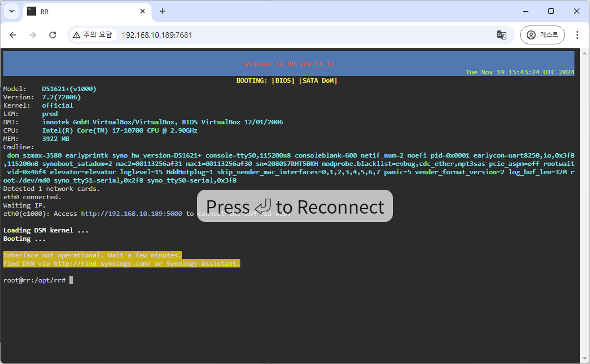The image size is (590, 364).
Task: Open the 게스트 profile button
Action: (x=542, y=35)
